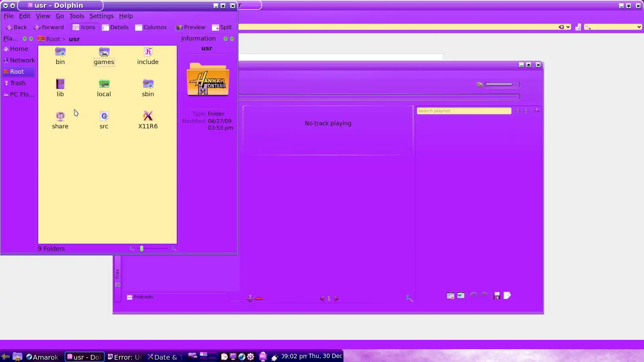Click the Search playlist input field
The image size is (644, 362).
pyautogui.click(x=464, y=111)
